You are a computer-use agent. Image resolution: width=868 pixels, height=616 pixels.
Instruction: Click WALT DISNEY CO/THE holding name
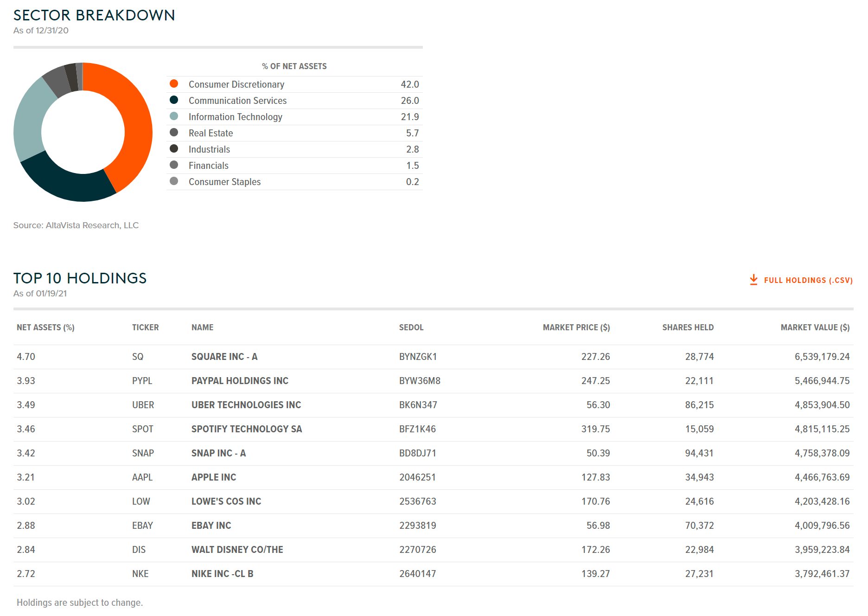coord(237,550)
